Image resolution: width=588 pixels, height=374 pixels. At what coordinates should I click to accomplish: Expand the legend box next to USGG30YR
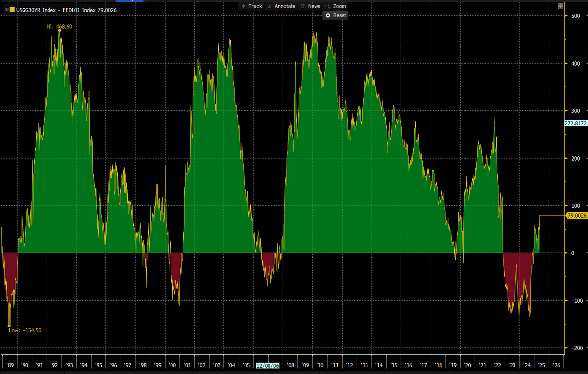[x=7, y=9]
